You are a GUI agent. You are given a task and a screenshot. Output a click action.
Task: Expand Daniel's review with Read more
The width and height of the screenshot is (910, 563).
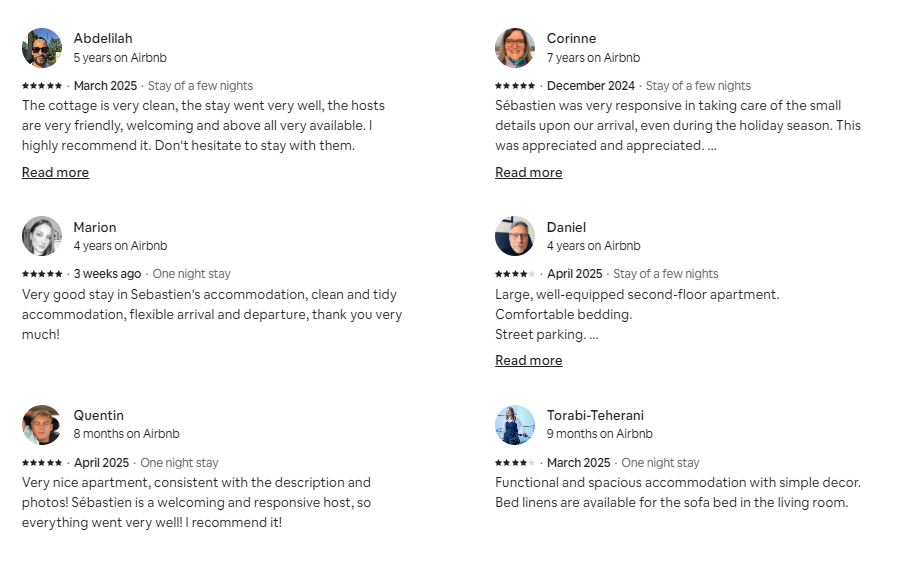(529, 360)
